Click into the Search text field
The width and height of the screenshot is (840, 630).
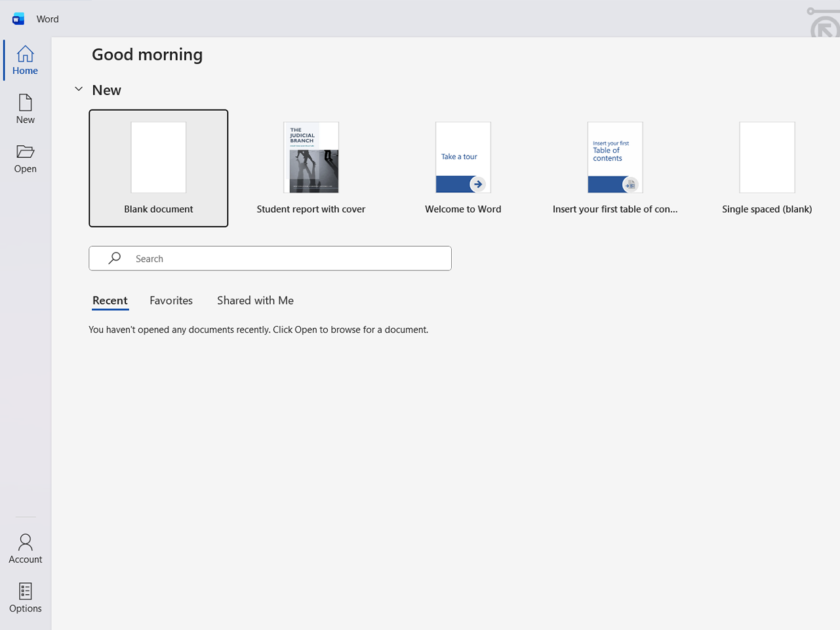click(289, 259)
